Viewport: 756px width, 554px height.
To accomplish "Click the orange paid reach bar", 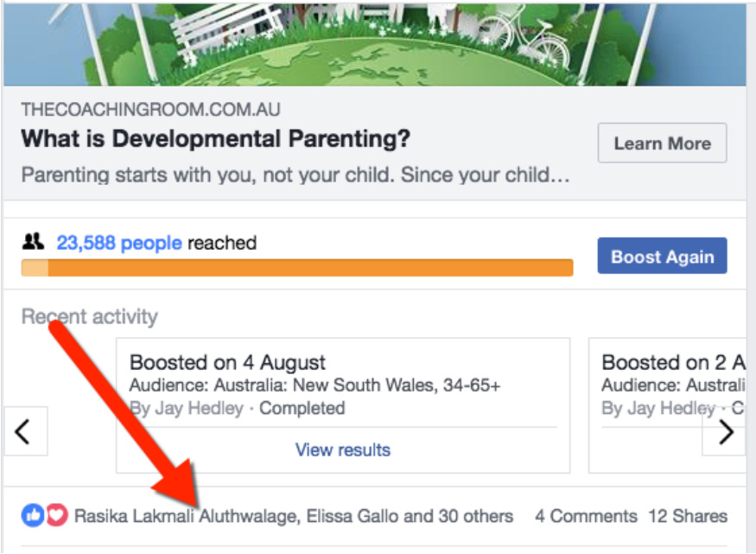I will pyautogui.click(x=310, y=268).
